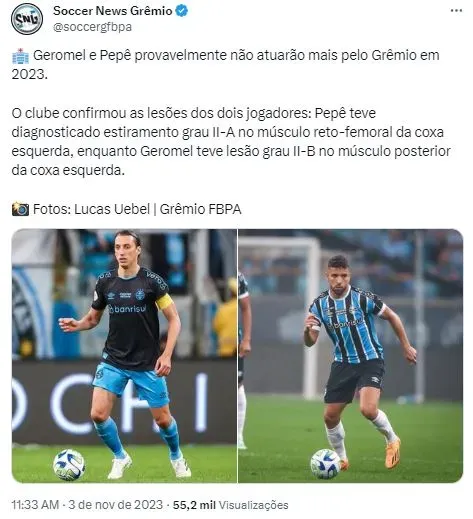
Task: Open the @soccergfbpa handle link
Action: pos(92,27)
